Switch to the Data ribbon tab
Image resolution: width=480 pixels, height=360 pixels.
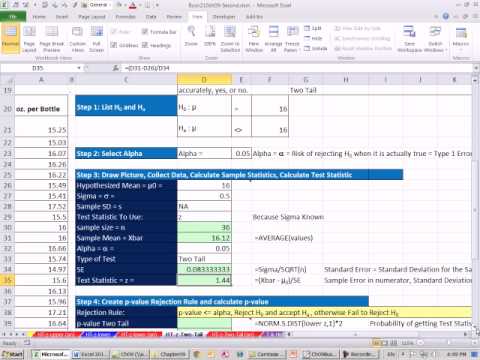click(151, 17)
